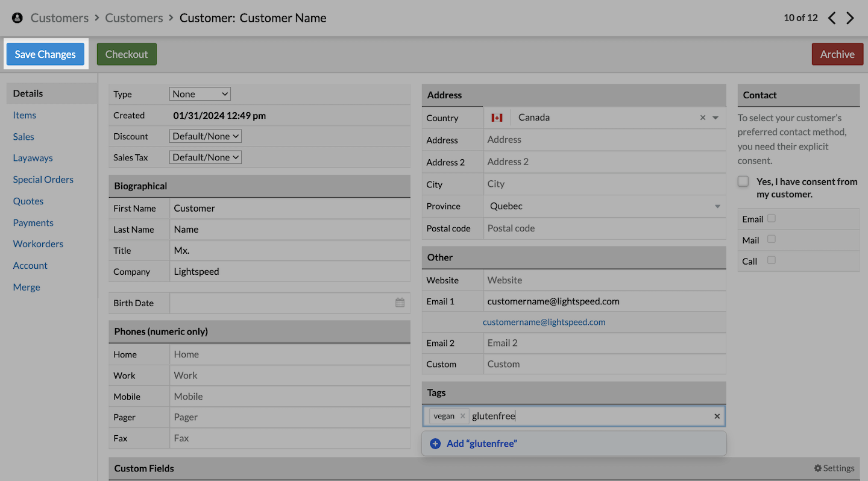868x481 pixels.
Task: Clear the selected Canada country
Action: point(702,118)
